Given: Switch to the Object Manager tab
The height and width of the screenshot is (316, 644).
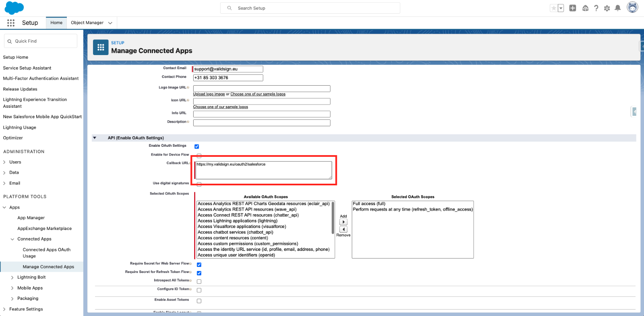Looking at the screenshot, I should tap(87, 23).
